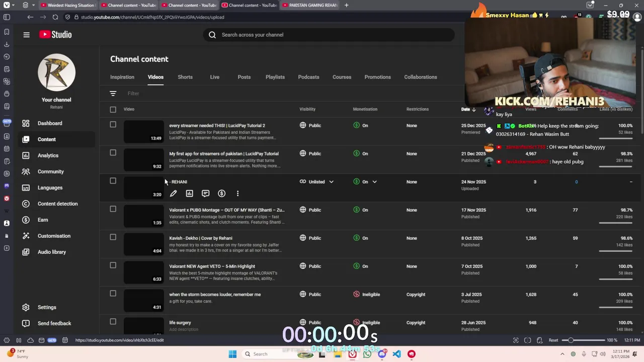
Task: Switch to PAKISTAN GAMING REHAN browser tab
Action: click(x=309, y=5)
